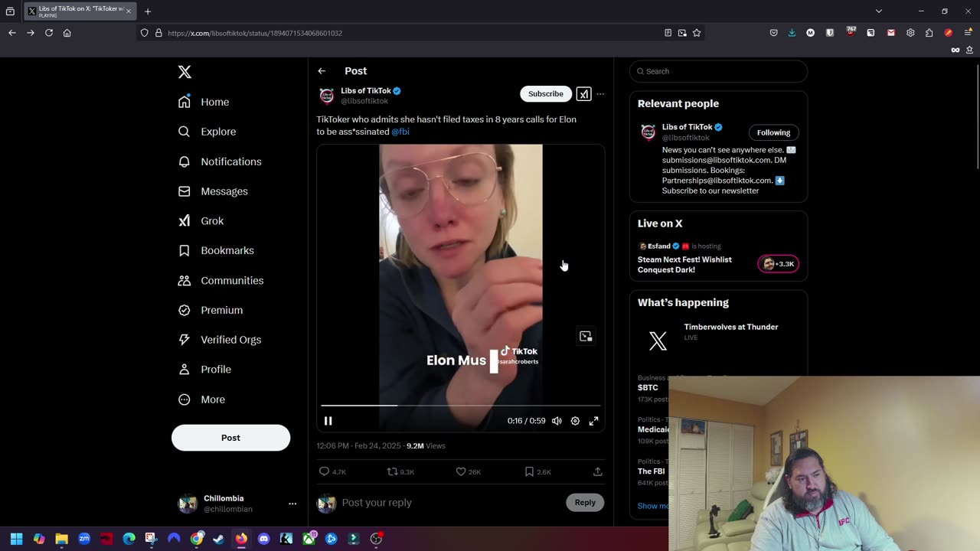Screen dimensions: 980x551
Task: Close the Libs of TikTok tab
Action: (x=128, y=11)
